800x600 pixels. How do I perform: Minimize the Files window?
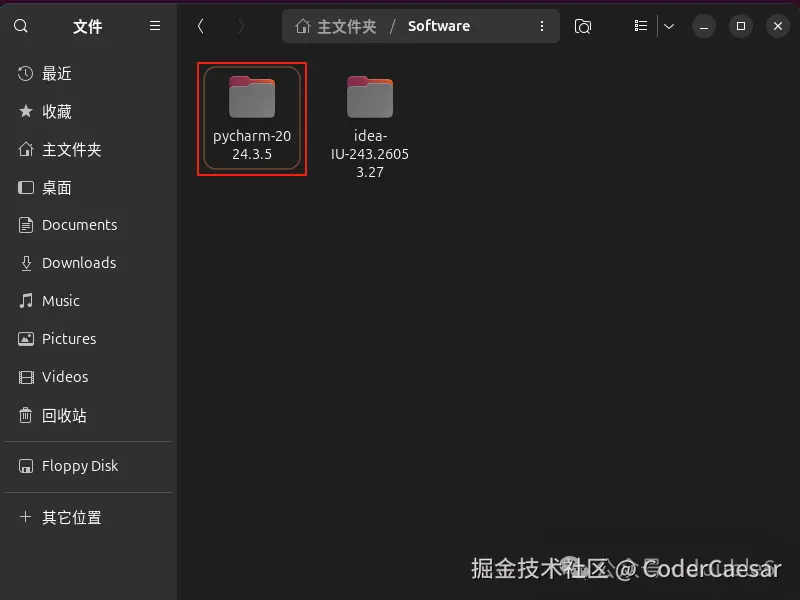pyautogui.click(x=704, y=26)
